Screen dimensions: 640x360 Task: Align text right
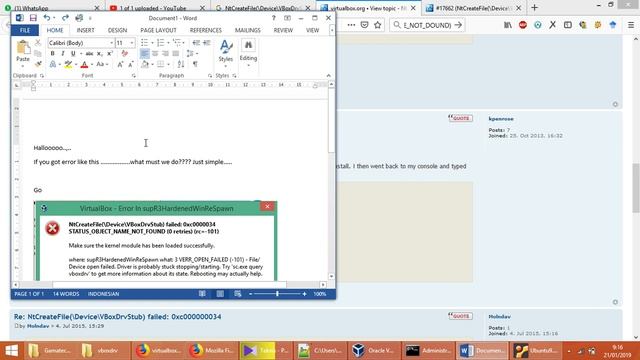pos(165,53)
